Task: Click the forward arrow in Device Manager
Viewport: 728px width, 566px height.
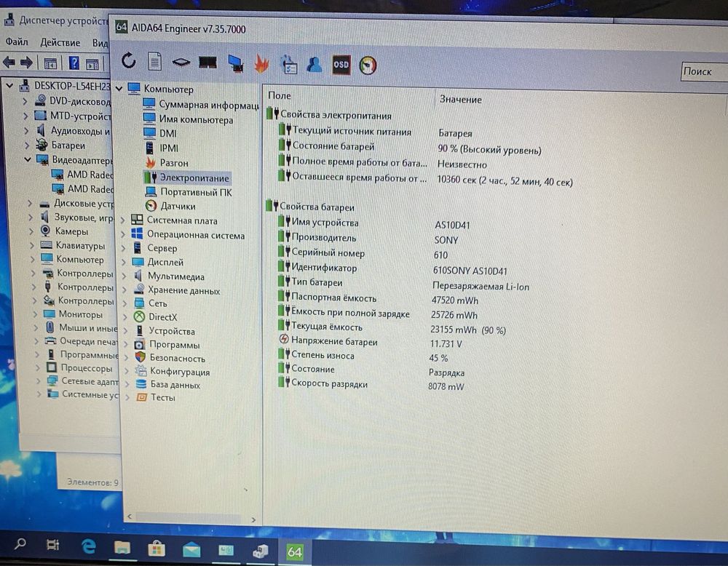Action: click(26, 62)
